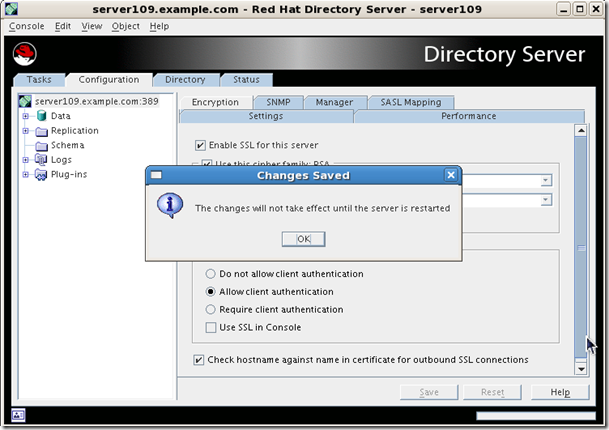Toggle Use this cipher family RSA checkbox
The width and height of the screenshot is (609, 430).
[207, 163]
